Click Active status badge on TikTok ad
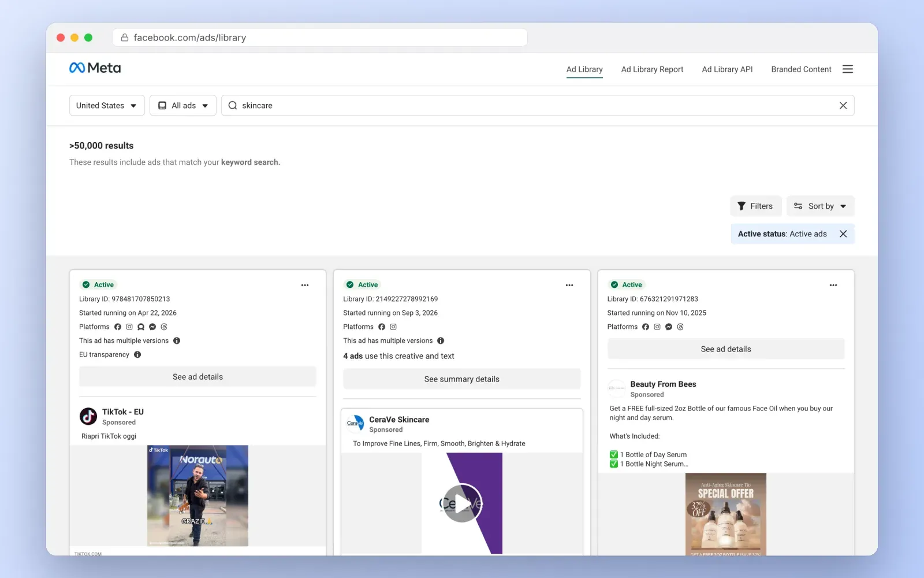924x578 pixels. pyautogui.click(x=98, y=285)
